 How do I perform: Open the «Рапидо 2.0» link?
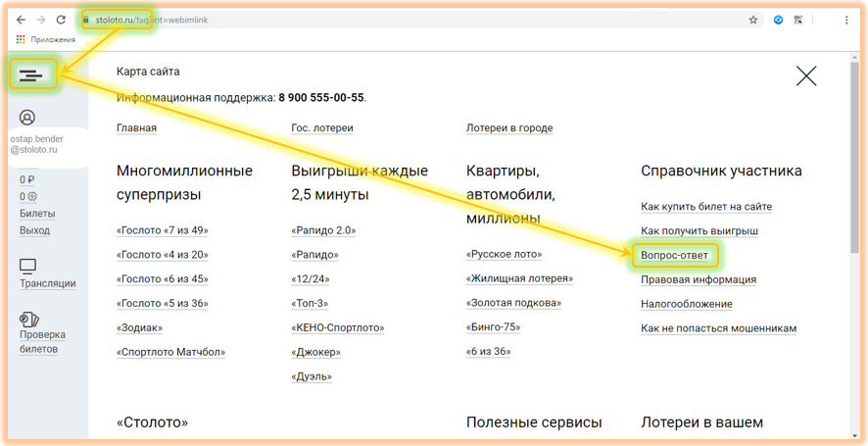point(323,230)
